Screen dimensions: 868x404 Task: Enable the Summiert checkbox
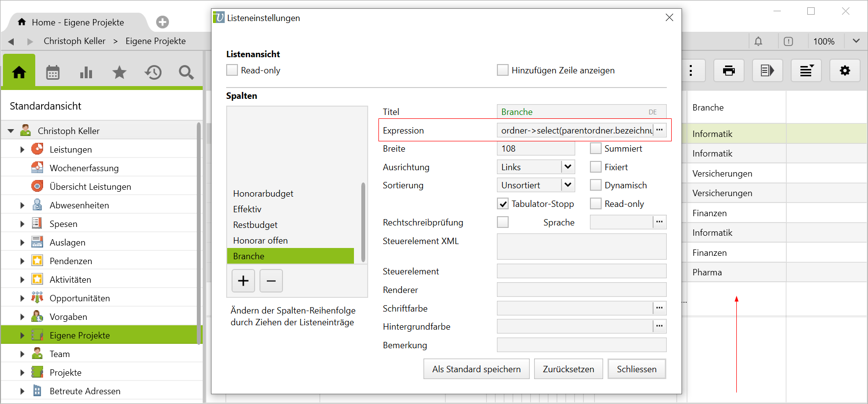pyautogui.click(x=596, y=149)
